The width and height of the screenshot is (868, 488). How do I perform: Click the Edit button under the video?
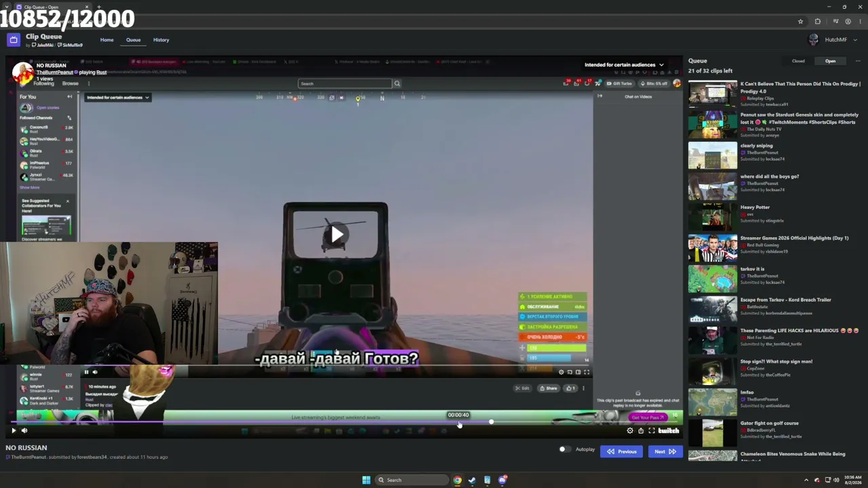click(x=523, y=388)
